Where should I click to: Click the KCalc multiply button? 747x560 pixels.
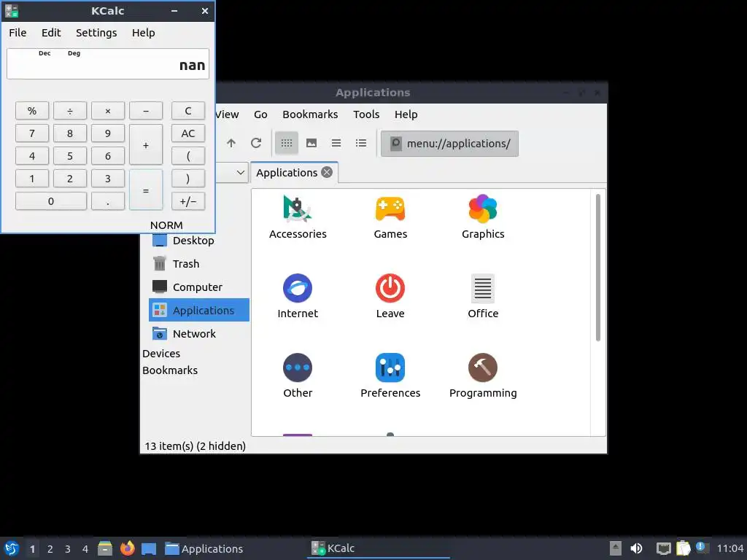pyautogui.click(x=108, y=111)
